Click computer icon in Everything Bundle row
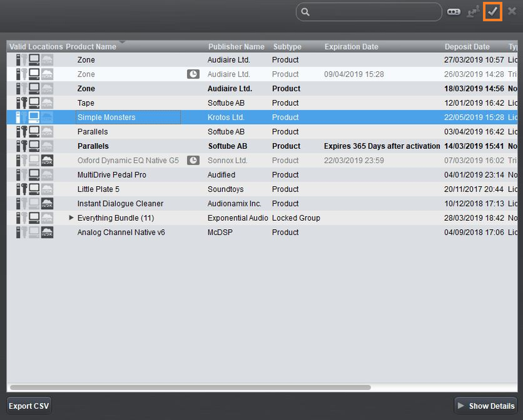This screenshot has height=420, width=523. click(x=34, y=218)
